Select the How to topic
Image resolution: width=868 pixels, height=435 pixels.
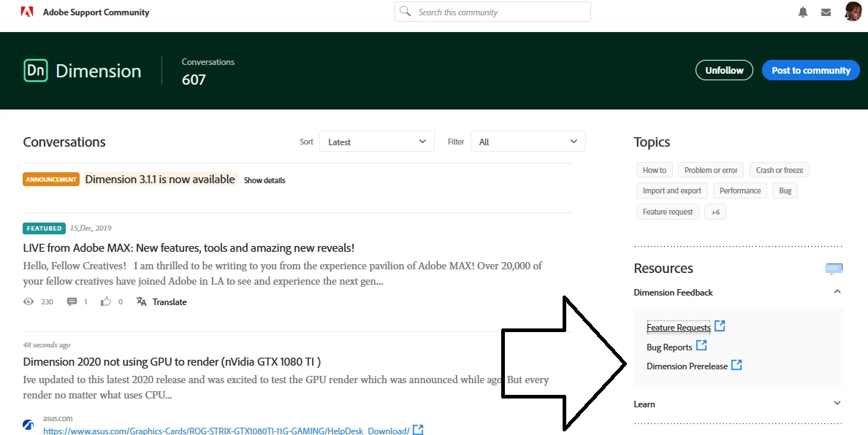(655, 169)
